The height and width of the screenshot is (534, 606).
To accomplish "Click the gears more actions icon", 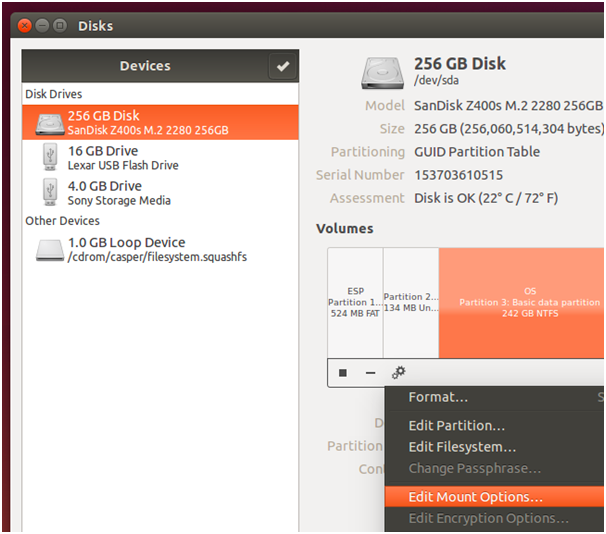I will click(399, 372).
